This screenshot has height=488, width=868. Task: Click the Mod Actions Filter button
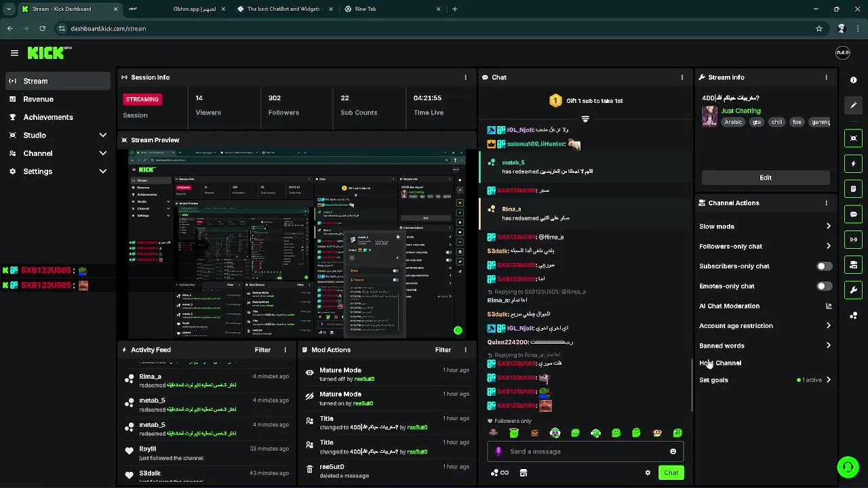[x=443, y=350]
